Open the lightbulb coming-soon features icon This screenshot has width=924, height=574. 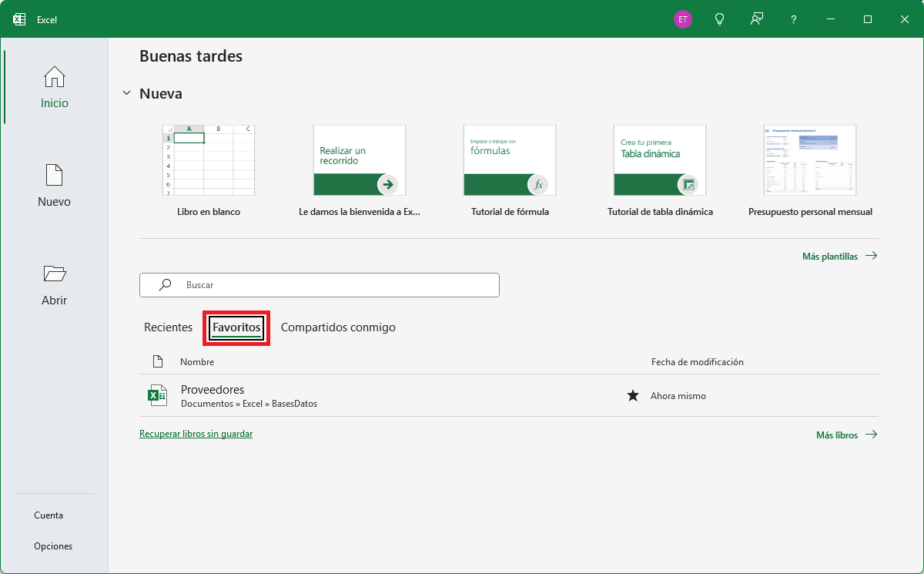(720, 19)
